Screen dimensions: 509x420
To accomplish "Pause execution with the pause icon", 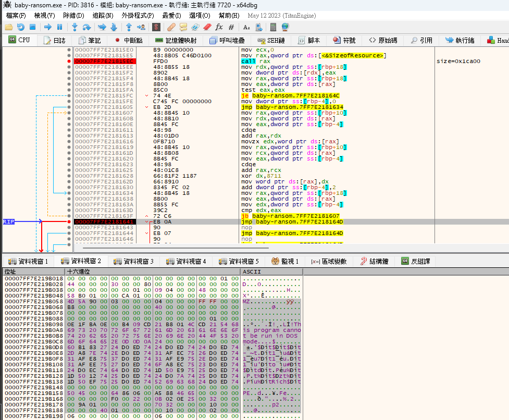I will tap(60, 27).
